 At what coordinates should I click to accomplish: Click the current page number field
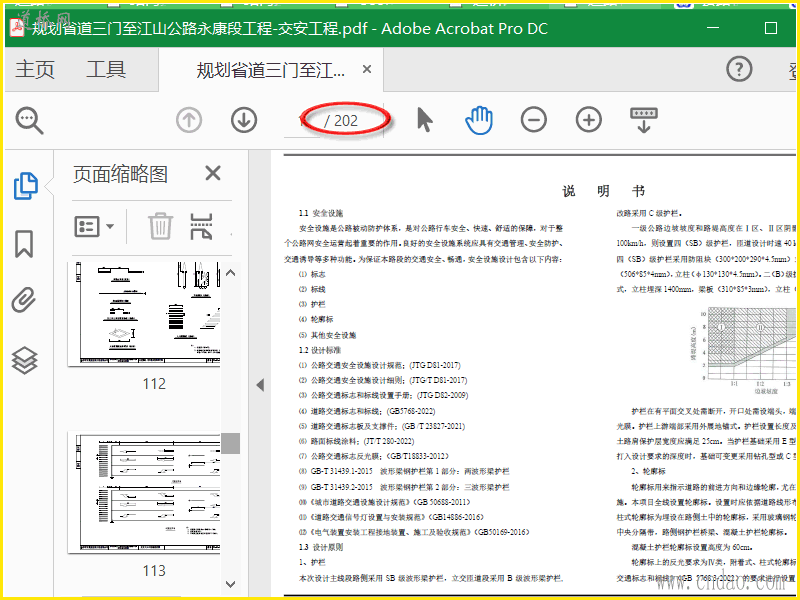(x=302, y=121)
